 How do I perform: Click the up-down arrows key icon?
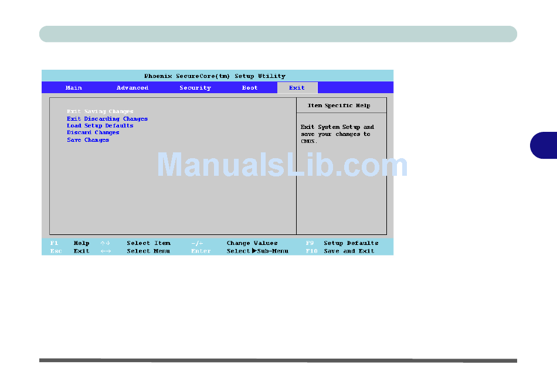(105, 243)
